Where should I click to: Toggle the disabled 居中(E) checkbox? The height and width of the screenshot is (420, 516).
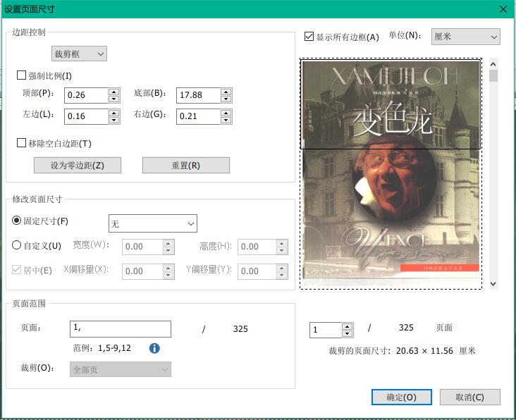pyautogui.click(x=16, y=270)
